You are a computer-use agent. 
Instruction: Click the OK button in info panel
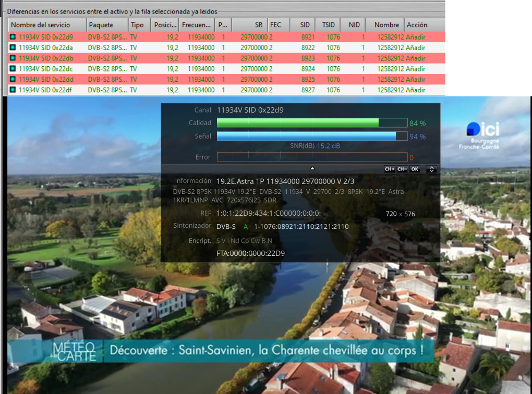coord(415,169)
